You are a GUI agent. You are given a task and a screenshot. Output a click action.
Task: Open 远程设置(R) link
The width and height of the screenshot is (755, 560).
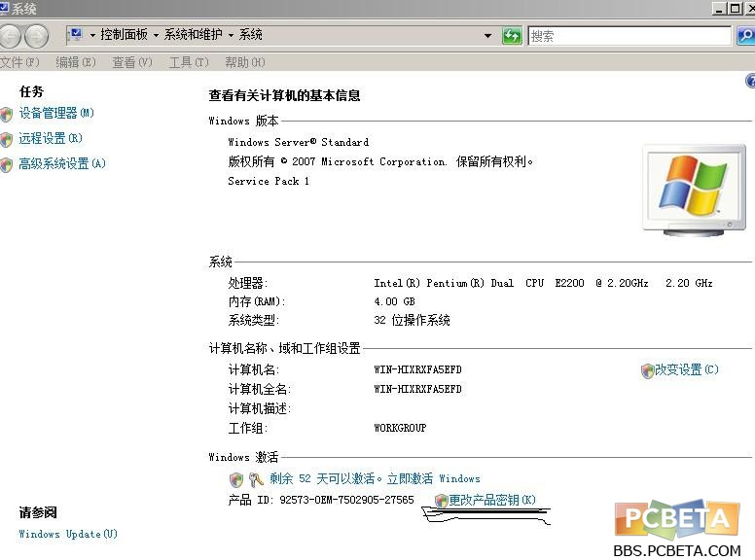[x=51, y=139]
